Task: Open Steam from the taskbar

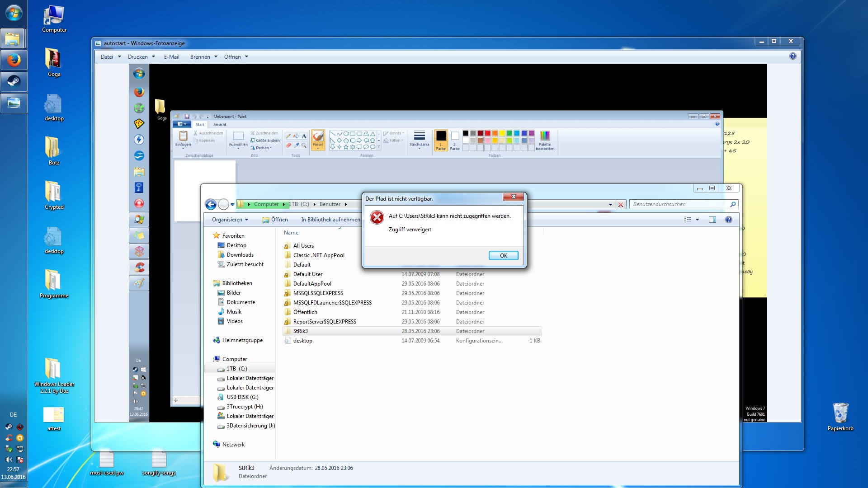Action: 14,82
